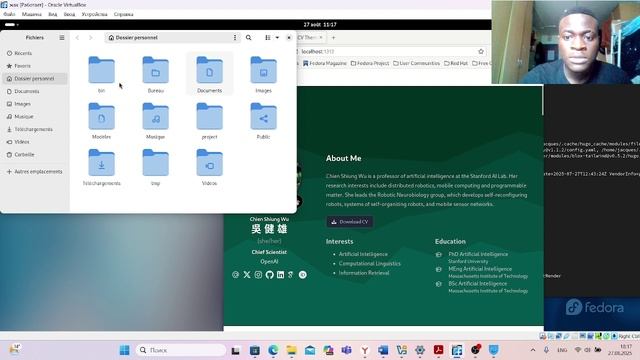Open the GitHub profile icon
Image resolution: width=640 pixels, height=360 pixels.
269,275
